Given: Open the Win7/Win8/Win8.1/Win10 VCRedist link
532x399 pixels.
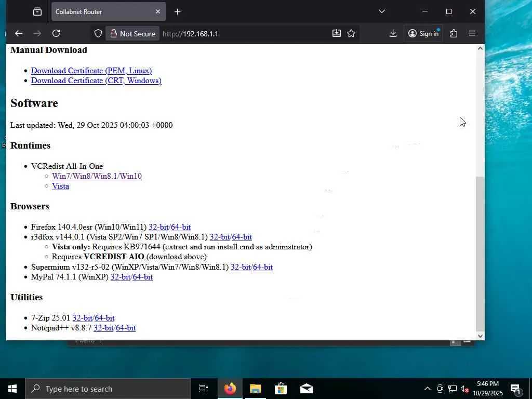Looking at the screenshot, I should click(97, 176).
